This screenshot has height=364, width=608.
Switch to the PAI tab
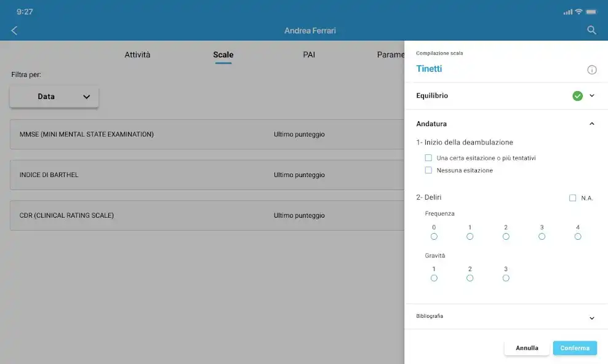(309, 55)
